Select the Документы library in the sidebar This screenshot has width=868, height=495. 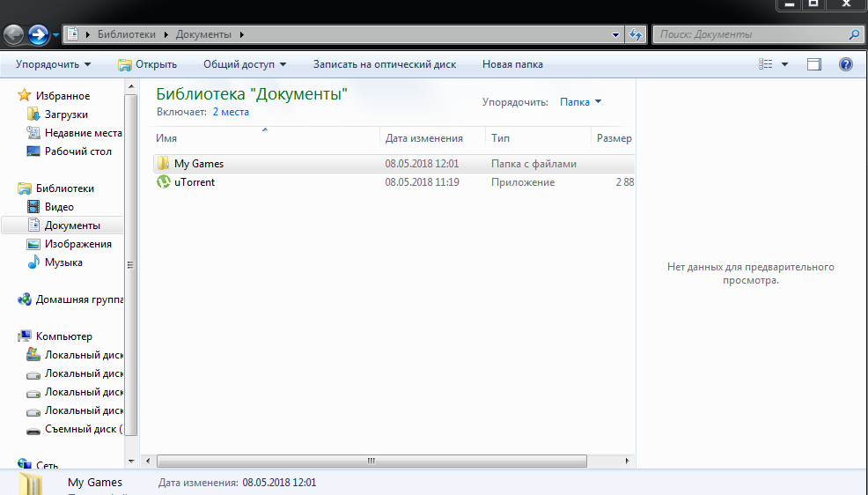[x=72, y=225]
